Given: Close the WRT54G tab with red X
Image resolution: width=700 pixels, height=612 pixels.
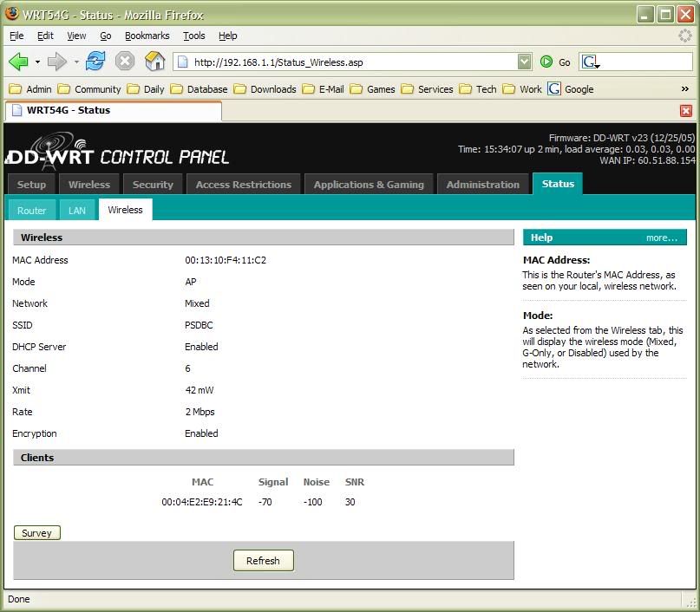Looking at the screenshot, I should coord(685,111).
